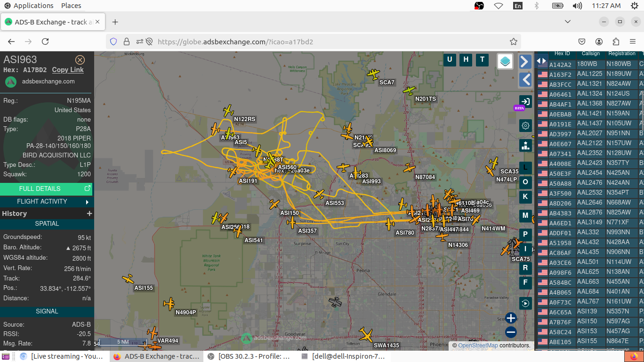Reload the ADS-B Exchange page
This screenshot has width=644, height=362.
(45, 41)
